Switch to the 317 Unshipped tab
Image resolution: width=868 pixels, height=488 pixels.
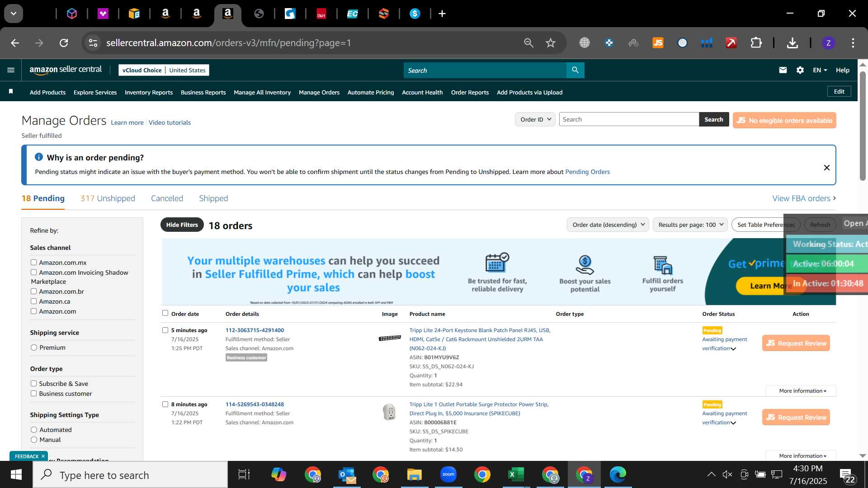click(108, 198)
